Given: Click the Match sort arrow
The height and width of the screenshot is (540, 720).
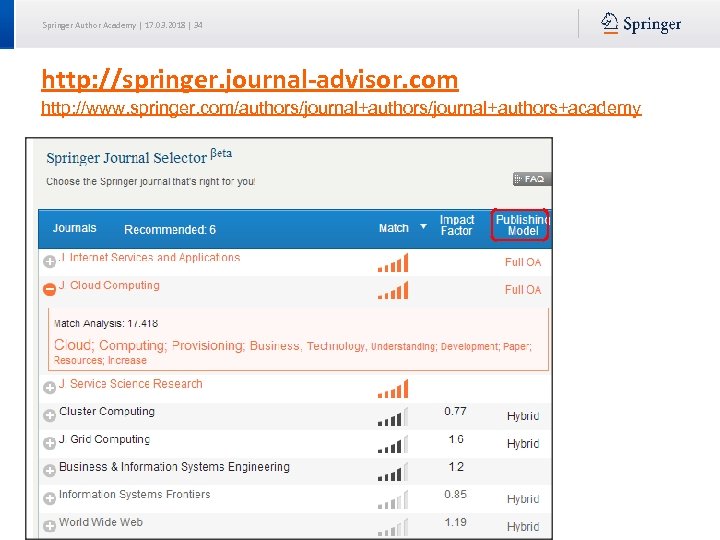Looking at the screenshot, I should point(423,227).
